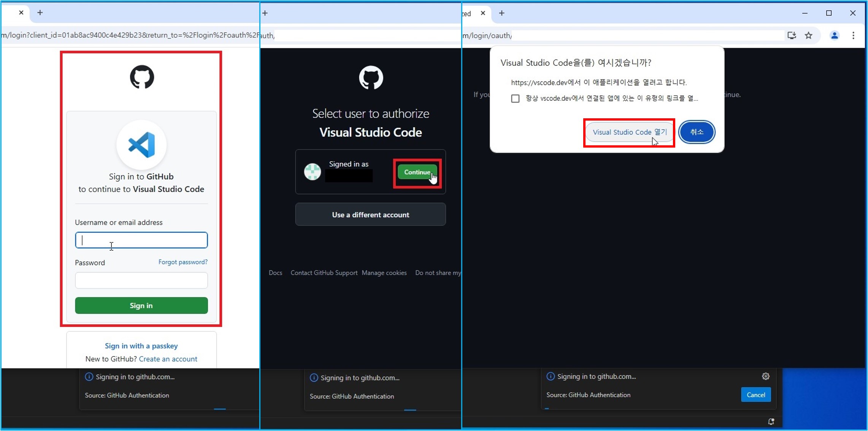Open the Chrome profile icon
The width and height of the screenshot is (868, 431).
coord(835,35)
